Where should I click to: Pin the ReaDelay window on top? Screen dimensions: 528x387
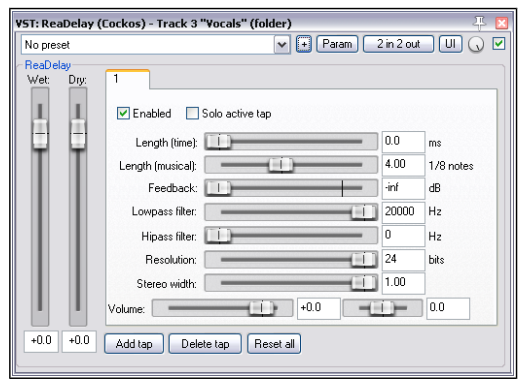point(479,23)
